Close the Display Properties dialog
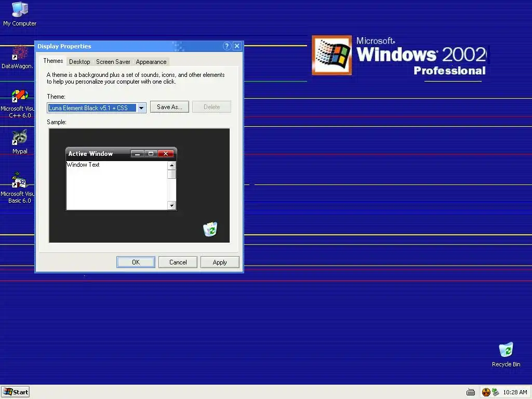 click(x=237, y=46)
